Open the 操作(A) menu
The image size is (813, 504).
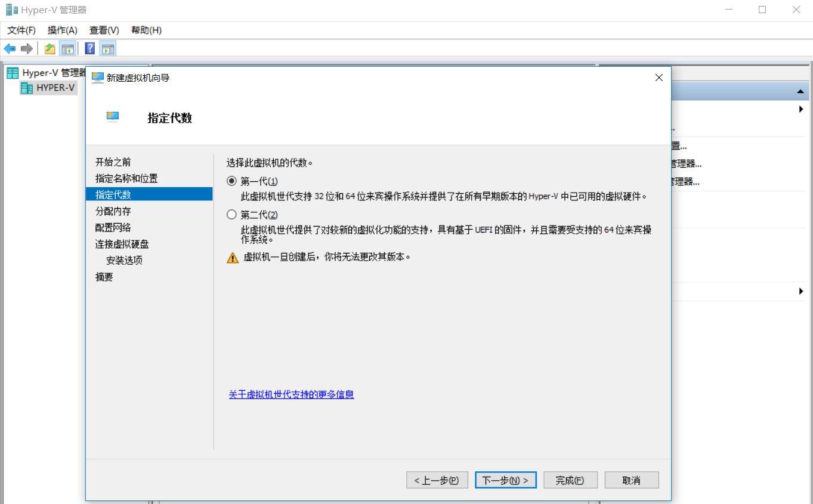(x=63, y=30)
